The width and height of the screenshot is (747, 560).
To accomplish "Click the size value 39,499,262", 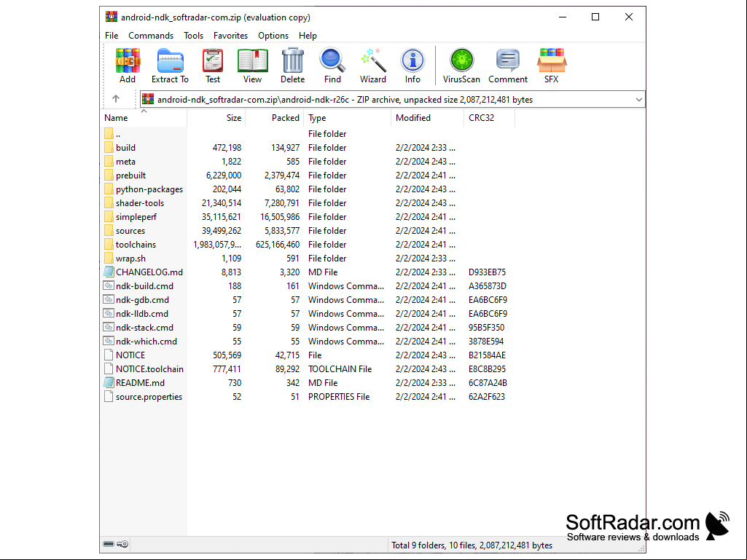I will click(221, 230).
